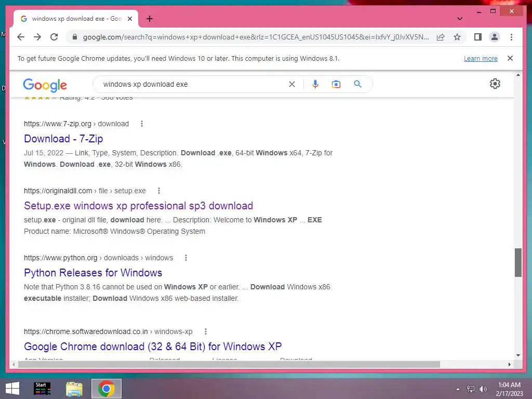Clear the search box text
532x399 pixels.
pyautogui.click(x=292, y=84)
